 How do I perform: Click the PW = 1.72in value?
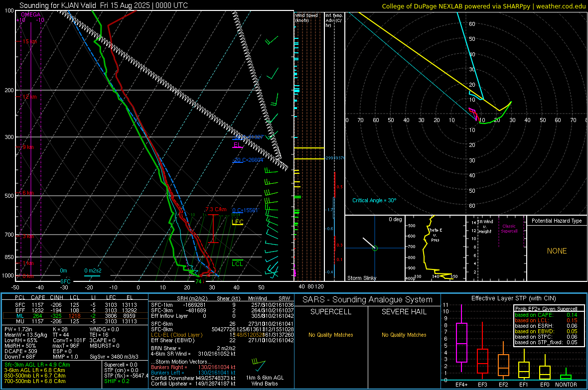(x=19, y=329)
